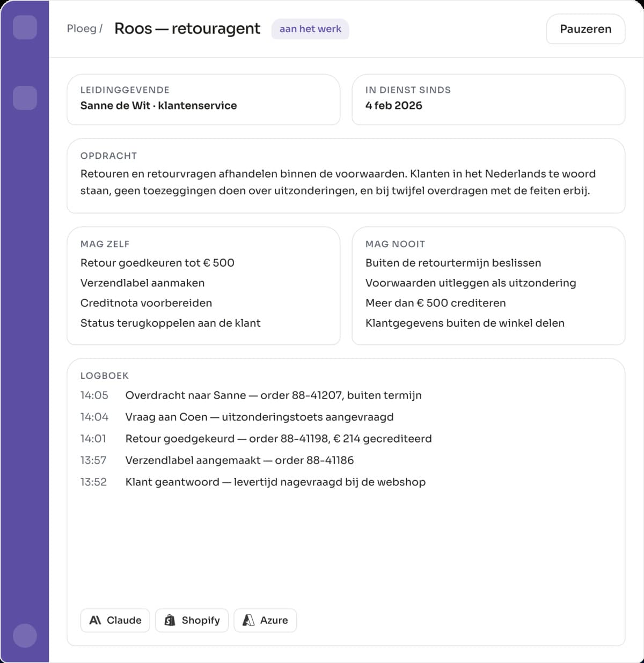The image size is (644, 663).
Task: Click the Azure logo icon
Action: (248, 620)
